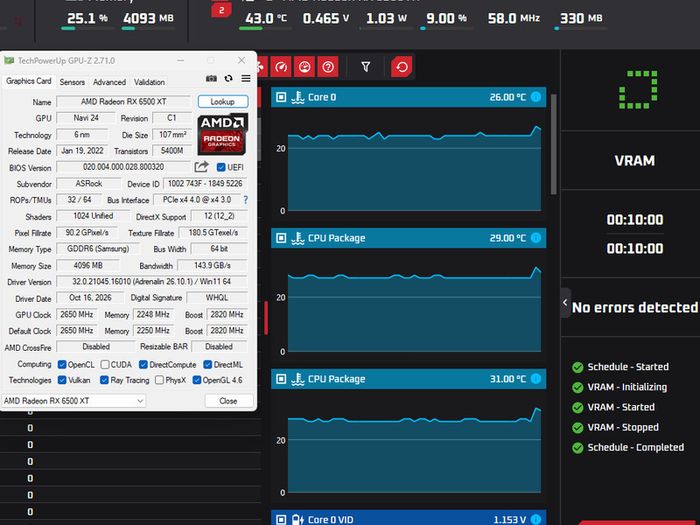Click the OCCT red reset arrow icon
Screen dimensions: 700x525
(x=401, y=67)
